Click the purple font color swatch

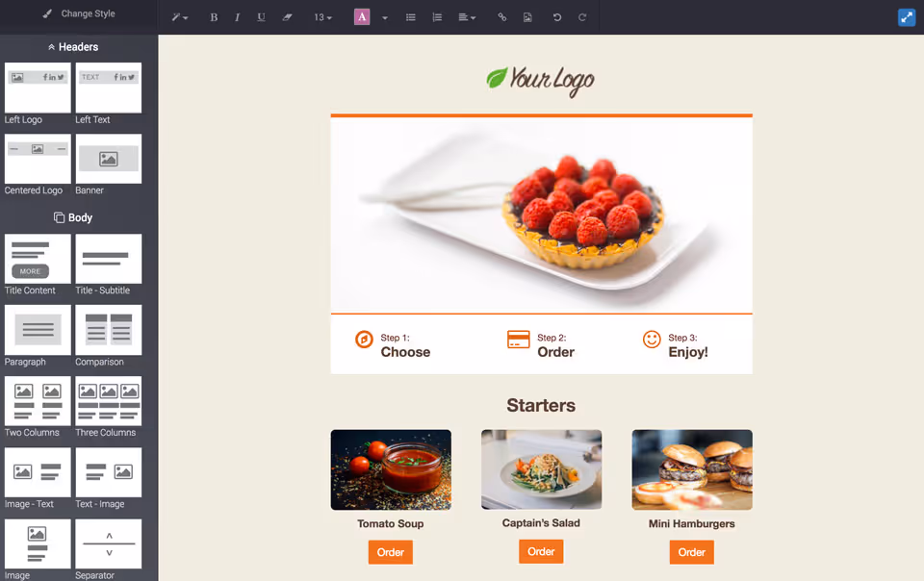tap(362, 17)
